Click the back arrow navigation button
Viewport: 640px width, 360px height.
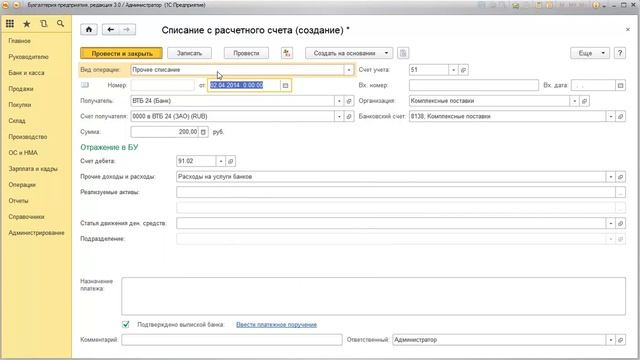(x=110, y=29)
